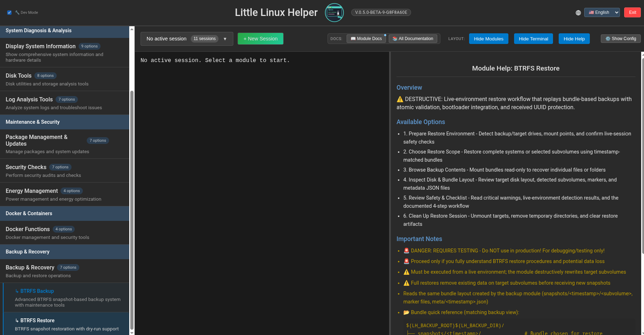644x335 pixels.
Task: Click the sidebar scrollbar down arrow
Action: tap(132, 333)
